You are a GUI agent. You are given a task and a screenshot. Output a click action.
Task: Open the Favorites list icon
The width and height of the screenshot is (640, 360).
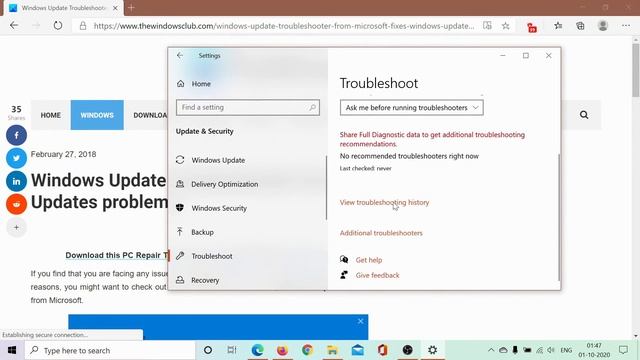coord(558,26)
